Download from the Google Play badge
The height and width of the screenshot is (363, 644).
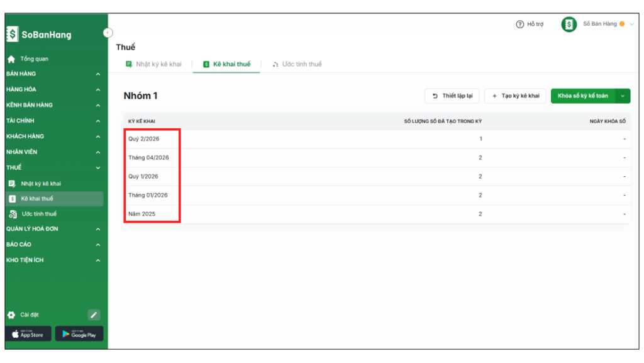click(x=79, y=334)
